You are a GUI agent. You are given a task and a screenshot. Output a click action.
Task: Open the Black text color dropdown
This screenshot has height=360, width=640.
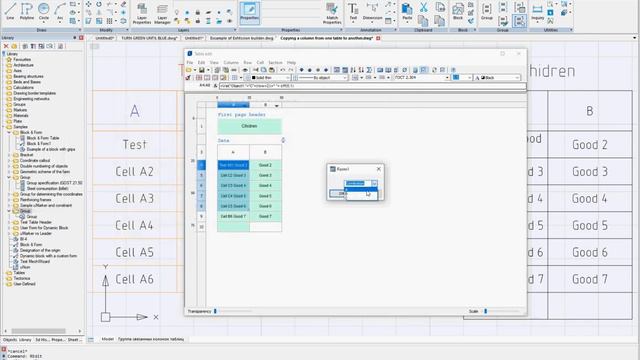(x=517, y=78)
